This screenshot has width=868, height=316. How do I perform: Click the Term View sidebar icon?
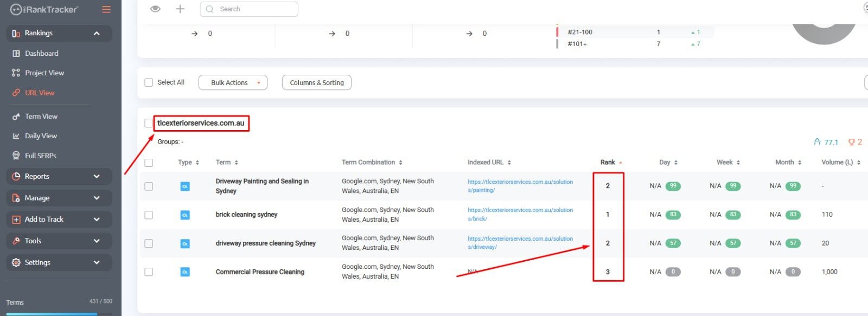point(16,117)
